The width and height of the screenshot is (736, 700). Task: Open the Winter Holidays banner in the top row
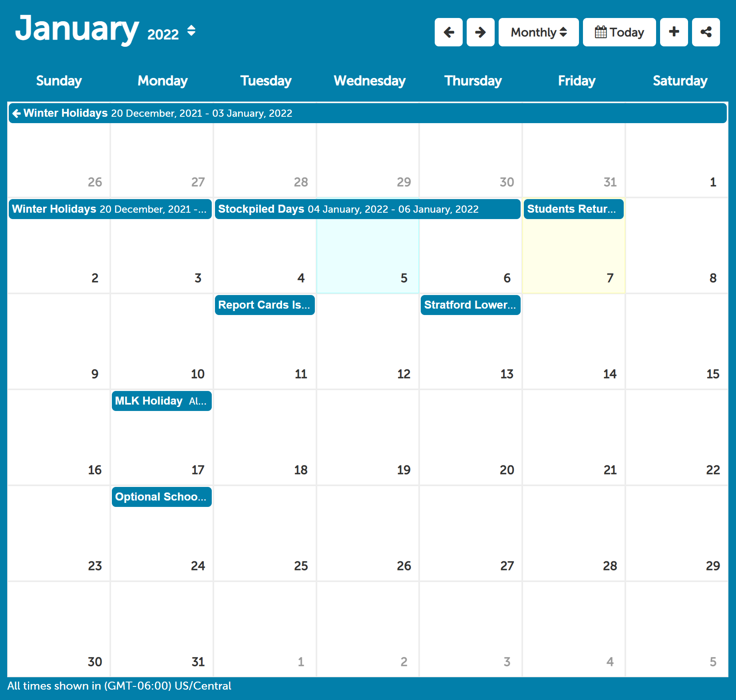[x=368, y=113]
